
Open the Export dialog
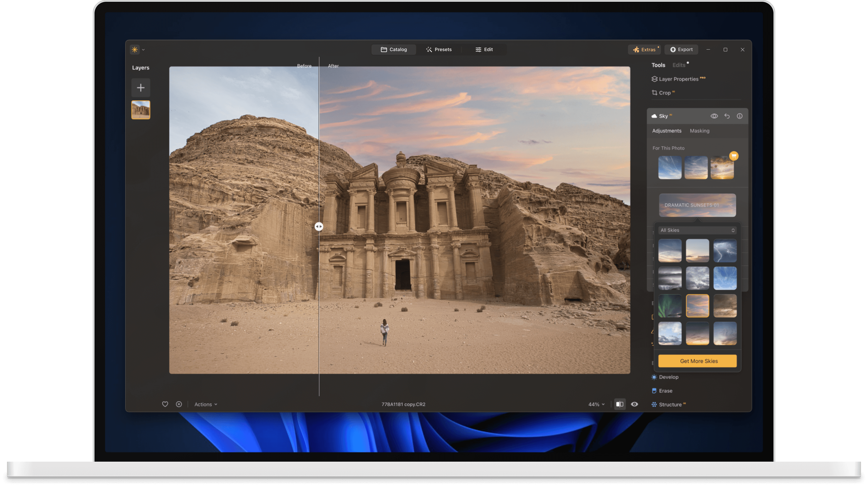tap(681, 49)
